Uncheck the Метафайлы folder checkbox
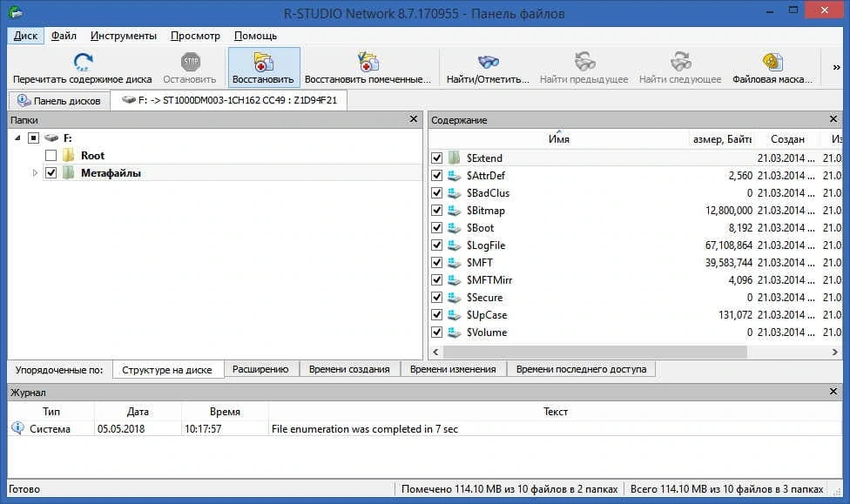This screenshot has width=850, height=504. coord(51,173)
